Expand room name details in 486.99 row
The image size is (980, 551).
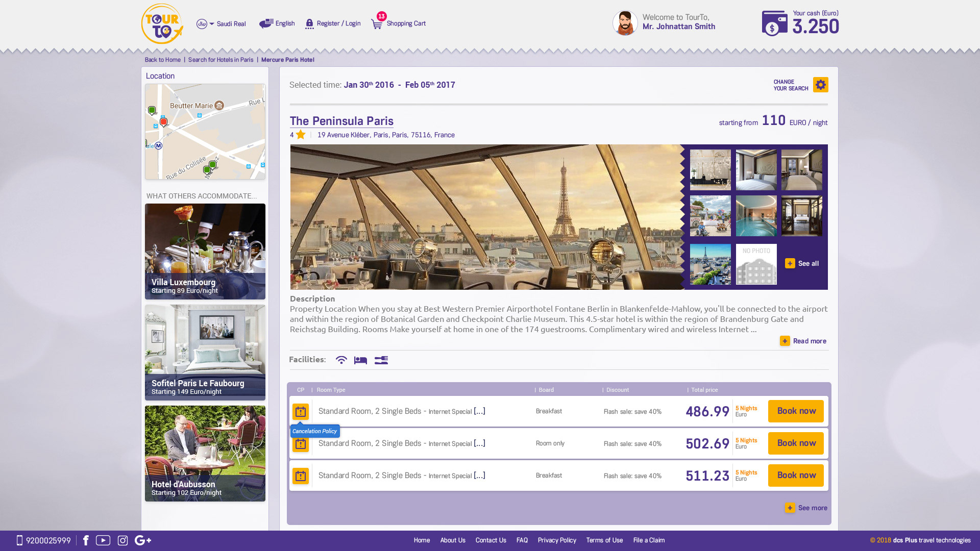(x=479, y=411)
